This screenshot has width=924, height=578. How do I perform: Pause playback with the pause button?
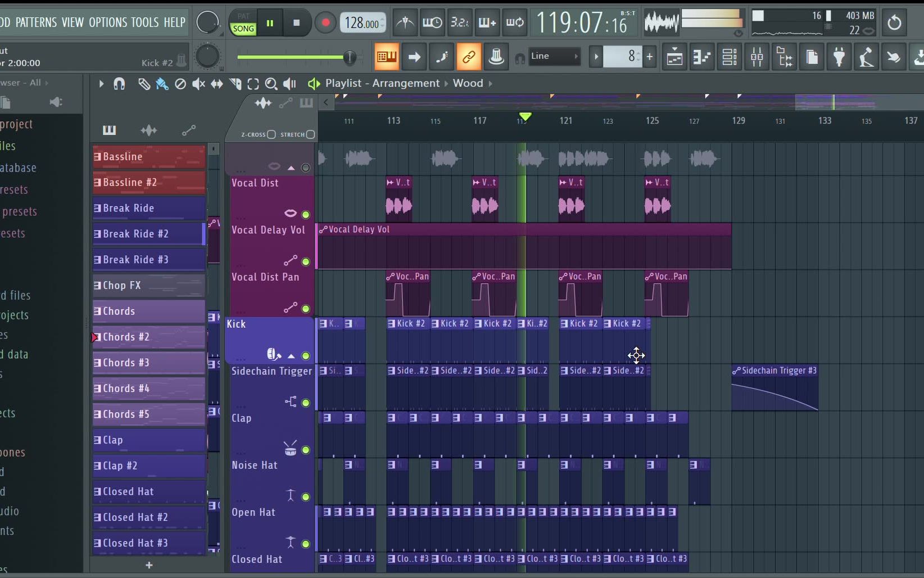[x=270, y=23]
